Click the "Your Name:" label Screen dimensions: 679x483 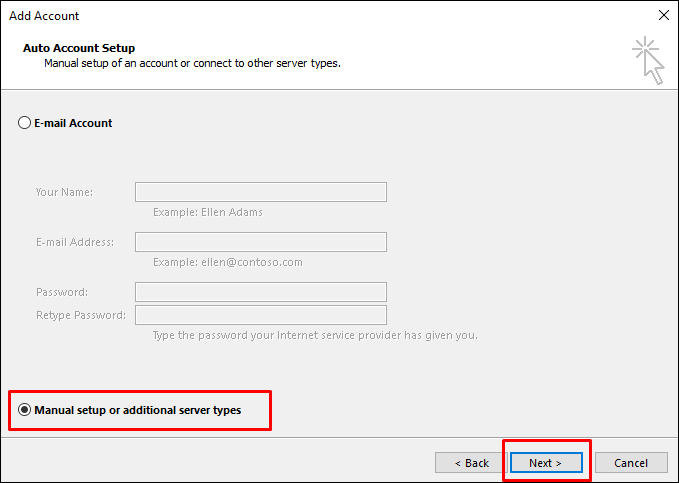coord(64,192)
